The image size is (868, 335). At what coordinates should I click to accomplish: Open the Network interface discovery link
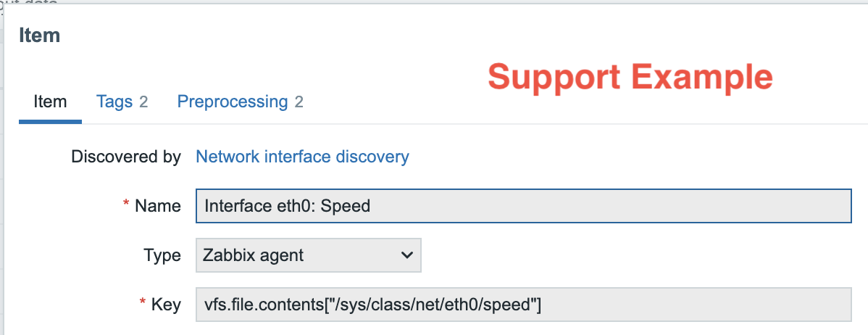[302, 157]
